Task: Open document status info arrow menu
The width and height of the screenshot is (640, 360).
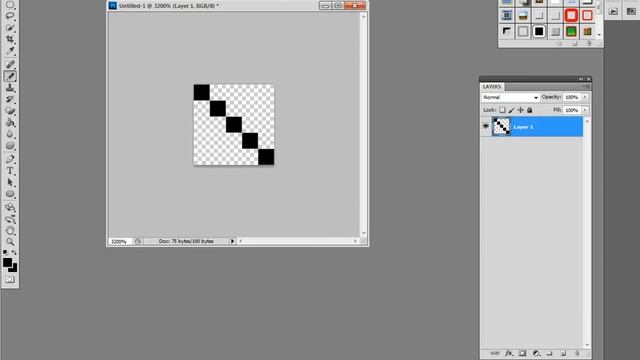Action: (x=232, y=241)
